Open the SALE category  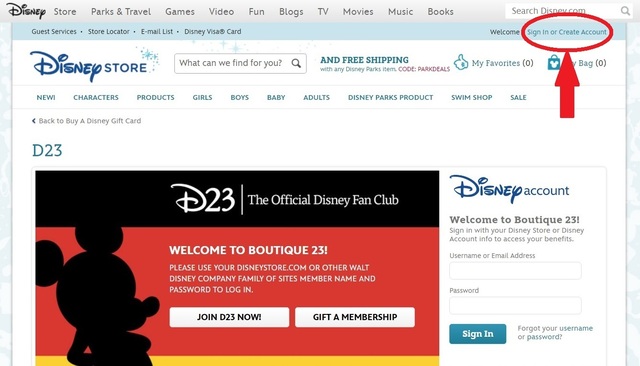pyautogui.click(x=518, y=98)
